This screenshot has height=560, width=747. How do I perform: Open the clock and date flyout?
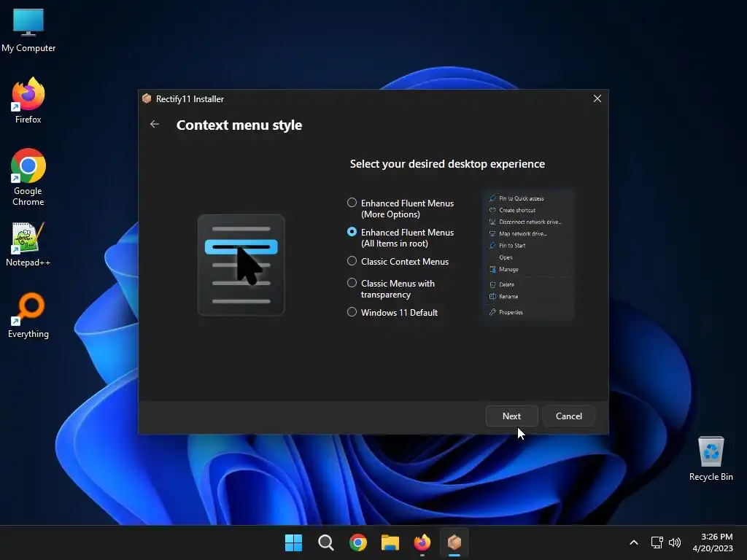pos(713,542)
